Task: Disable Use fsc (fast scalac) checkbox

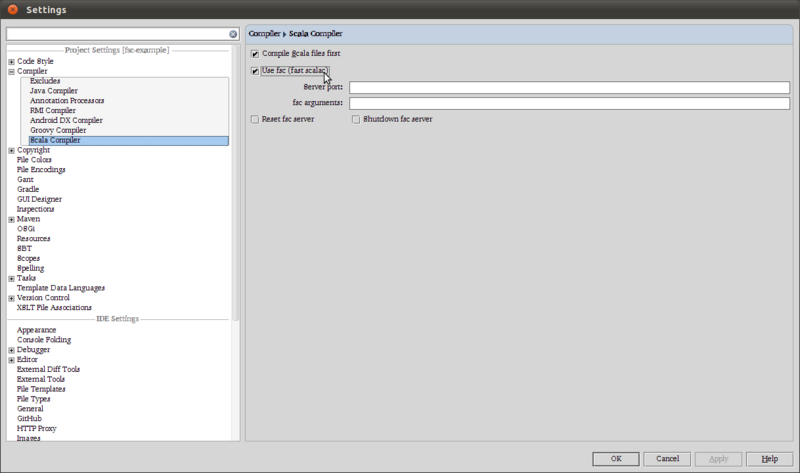Action: tap(255, 71)
